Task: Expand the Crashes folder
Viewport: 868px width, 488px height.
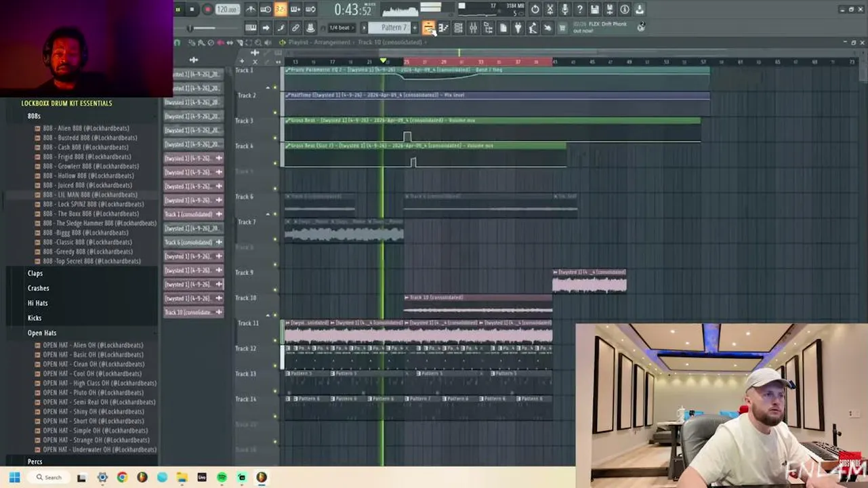Action: point(39,288)
